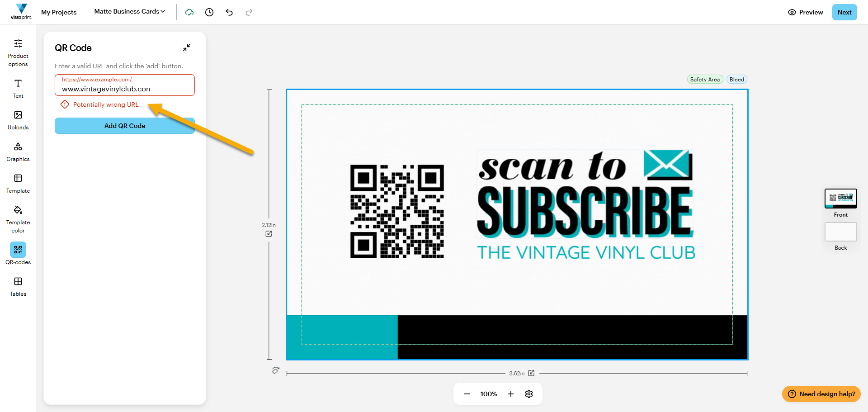Select THE VINTAGE VINYL CLUB text

click(586, 252)
